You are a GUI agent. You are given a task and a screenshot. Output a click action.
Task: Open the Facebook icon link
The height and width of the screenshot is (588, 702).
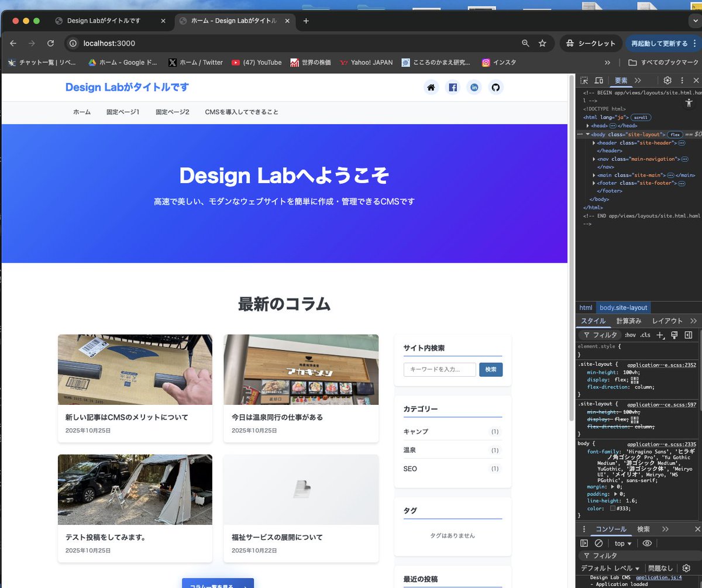(453, 88)
